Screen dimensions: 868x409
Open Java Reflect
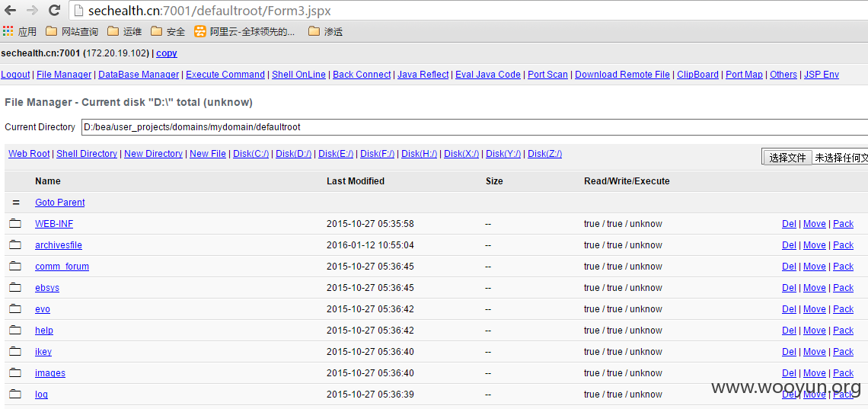point(423,74)
